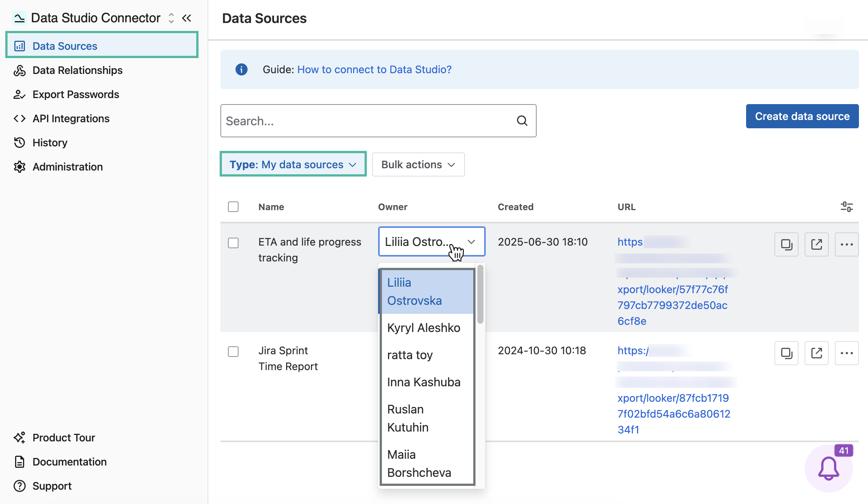The height and width of the screenshot is (504, 868).
Task: Expand Bulk actions dropdown
Action: (418, 164)
